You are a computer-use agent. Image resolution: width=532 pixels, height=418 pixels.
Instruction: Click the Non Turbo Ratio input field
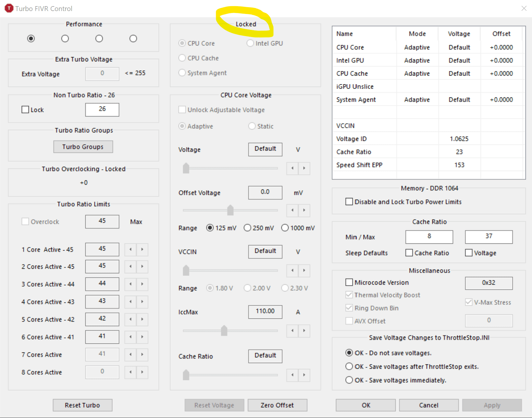tap(102, 109)
